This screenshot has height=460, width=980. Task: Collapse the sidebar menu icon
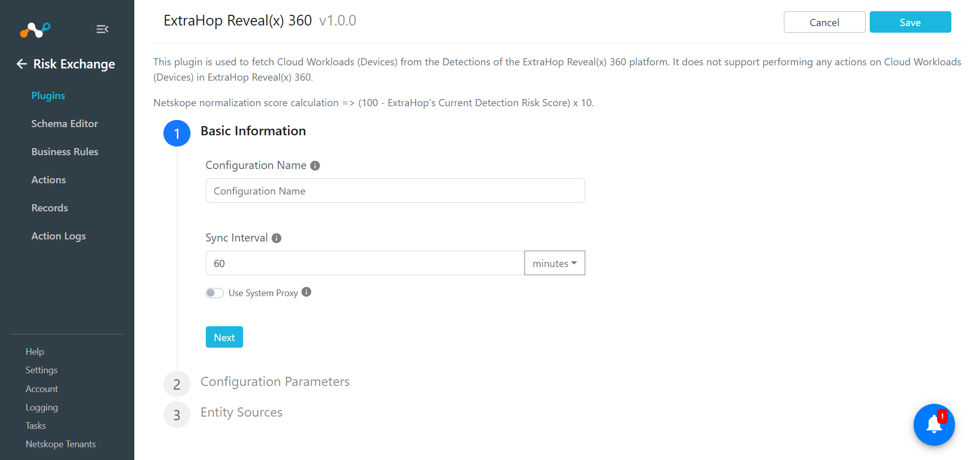102,29
